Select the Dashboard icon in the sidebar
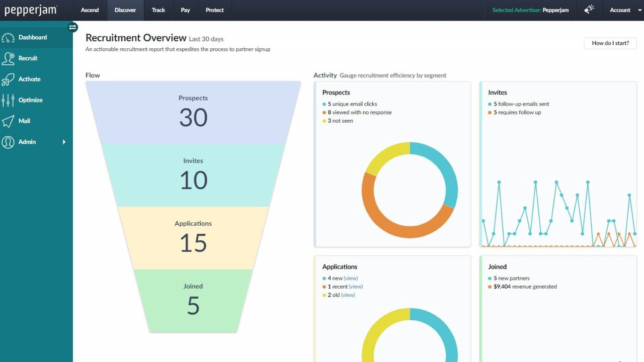 (x=9, y=37)
